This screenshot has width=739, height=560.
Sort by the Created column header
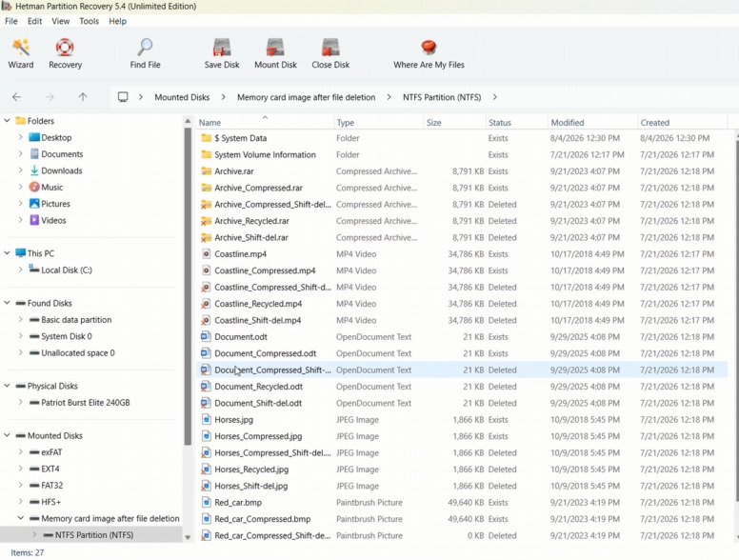683,123
